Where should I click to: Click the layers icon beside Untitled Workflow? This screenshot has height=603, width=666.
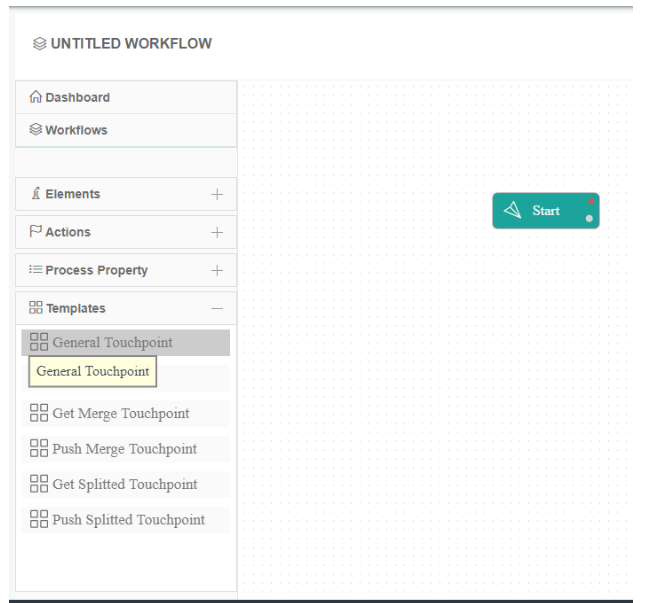(x=39, y=44)
